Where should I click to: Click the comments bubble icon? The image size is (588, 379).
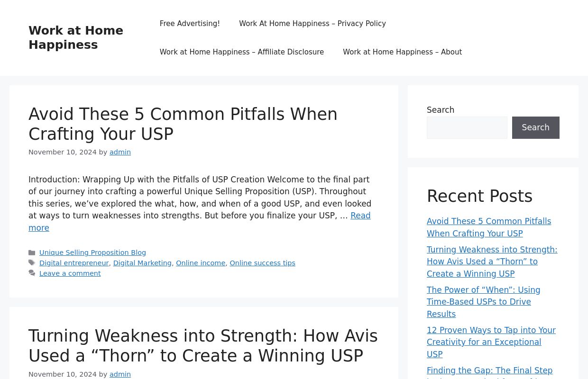32,273
